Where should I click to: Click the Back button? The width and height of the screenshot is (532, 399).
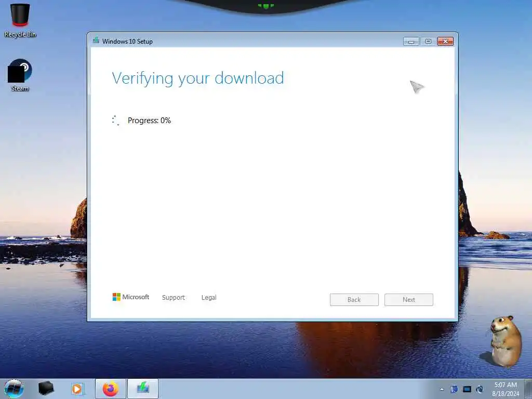[354, 300]
